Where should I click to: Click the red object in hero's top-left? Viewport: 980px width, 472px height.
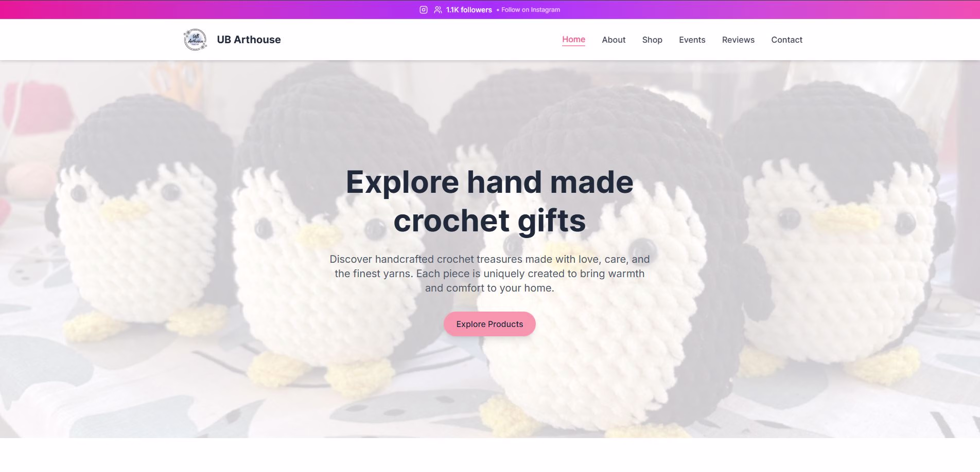tap(36, 107)
